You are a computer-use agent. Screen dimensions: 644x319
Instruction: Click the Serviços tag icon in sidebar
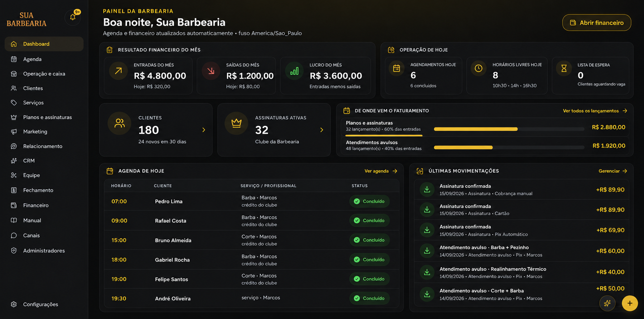[x=14, y=103]
